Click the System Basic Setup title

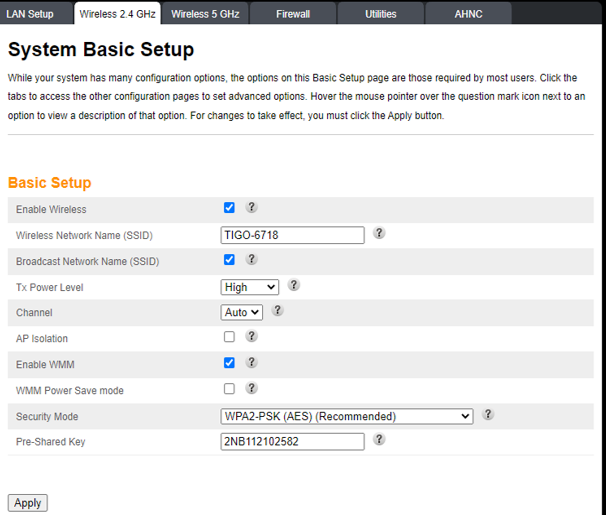click(x=101, y=50)
